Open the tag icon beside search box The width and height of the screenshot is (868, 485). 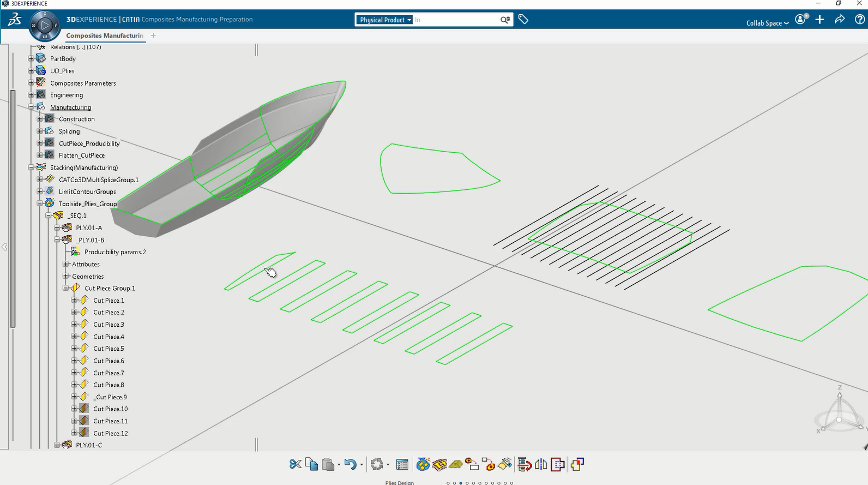(x=523, y=20)
